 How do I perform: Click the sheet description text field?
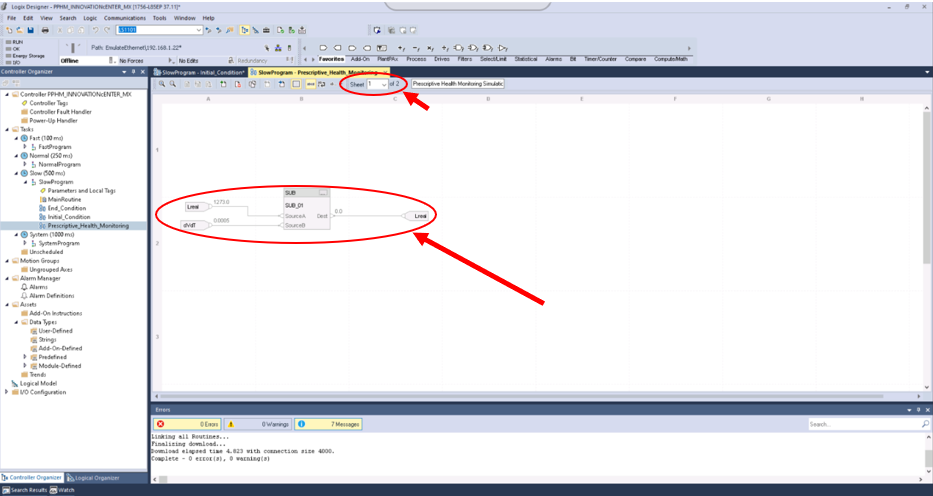458,84
